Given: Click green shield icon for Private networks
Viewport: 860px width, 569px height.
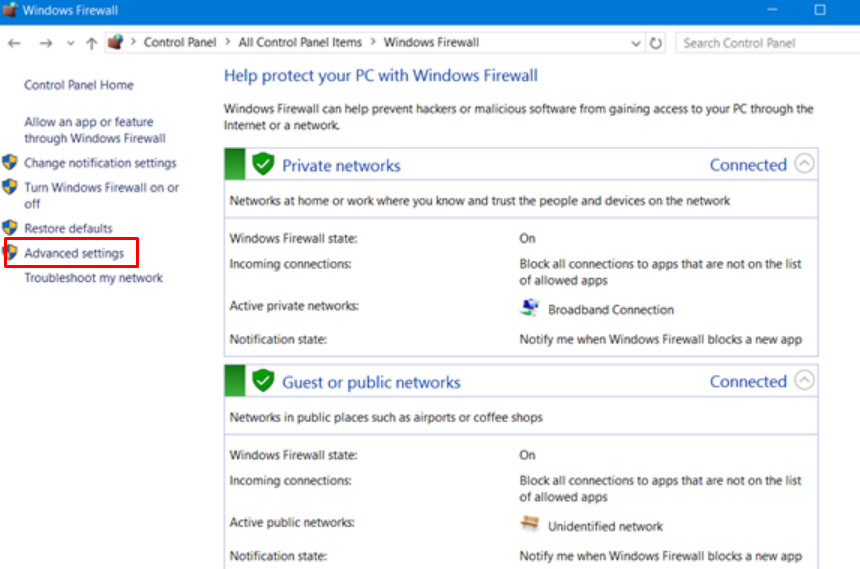Looking at the screenshot, I should [263, 164].
